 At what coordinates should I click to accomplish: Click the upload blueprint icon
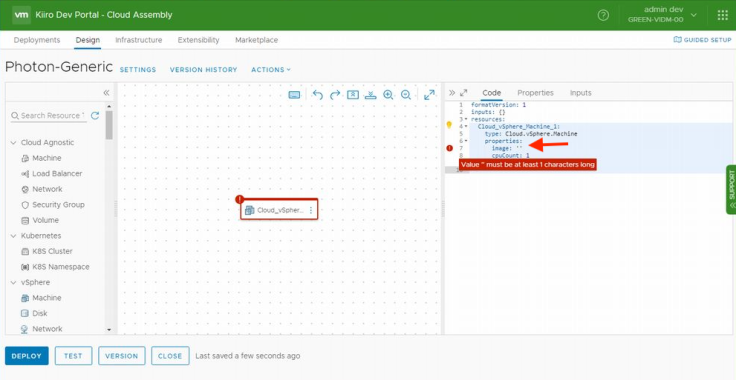(353, 95)
